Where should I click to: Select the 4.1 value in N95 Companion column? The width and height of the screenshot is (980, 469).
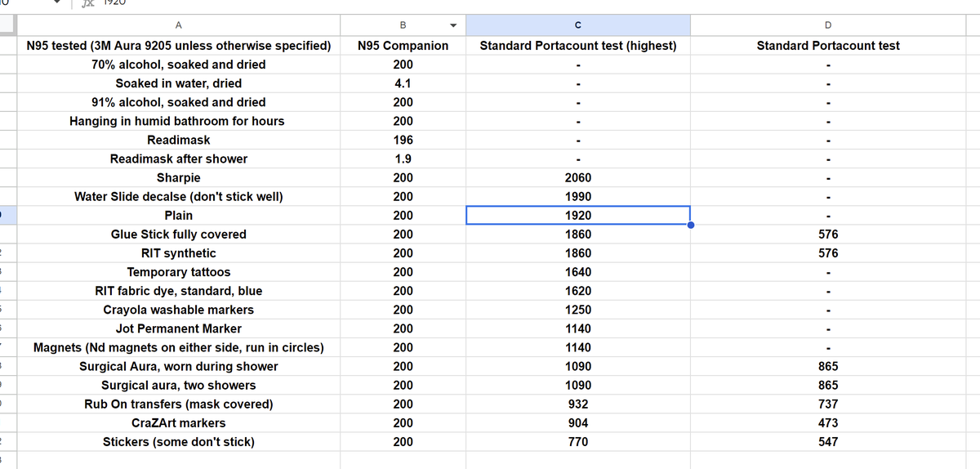[x=403, y=83]
